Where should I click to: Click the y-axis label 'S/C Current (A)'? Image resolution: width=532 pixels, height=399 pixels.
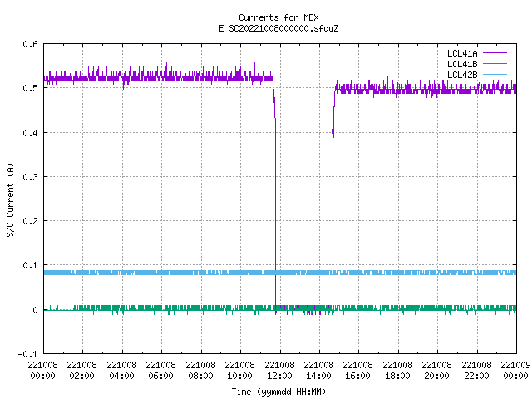[10, 199]
